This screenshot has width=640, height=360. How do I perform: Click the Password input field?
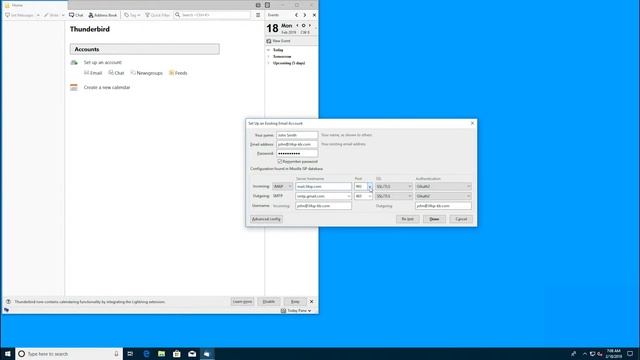(x=297, y=153)
